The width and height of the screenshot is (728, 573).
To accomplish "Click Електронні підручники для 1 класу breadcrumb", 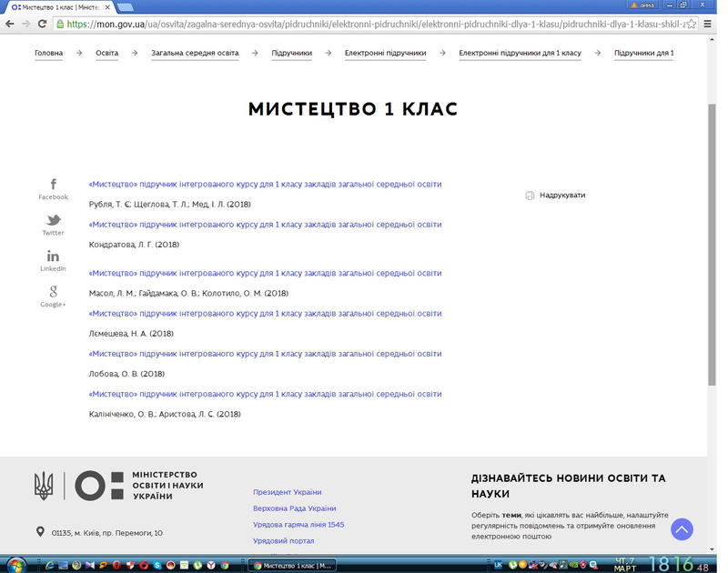I will 520,53.
